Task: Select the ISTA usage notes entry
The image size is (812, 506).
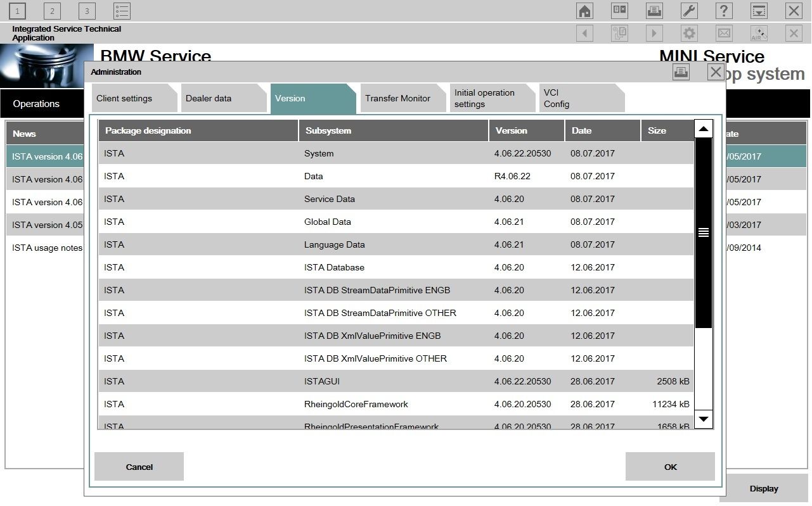Action: coord(45,248)
